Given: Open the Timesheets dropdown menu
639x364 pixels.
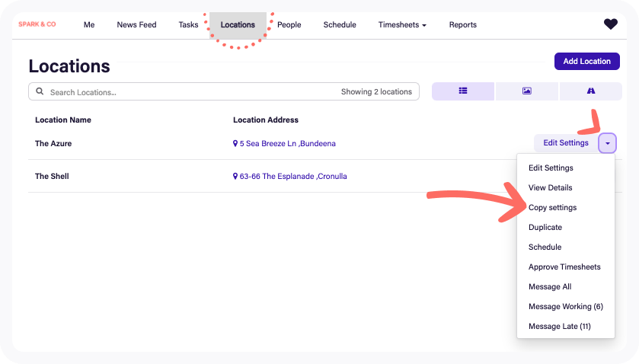Looking at the screenshot, I should coord(401,25).
